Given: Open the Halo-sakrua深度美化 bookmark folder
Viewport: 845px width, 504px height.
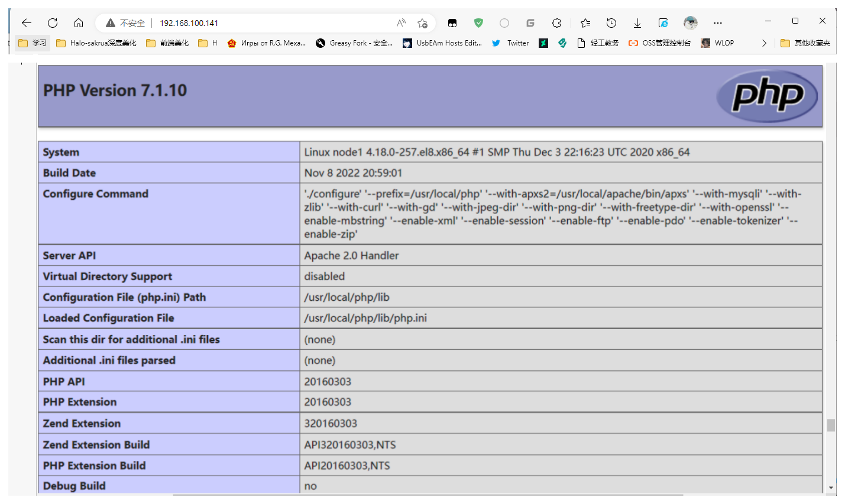Looking at the screenshot, I should (x=96, y=43).
